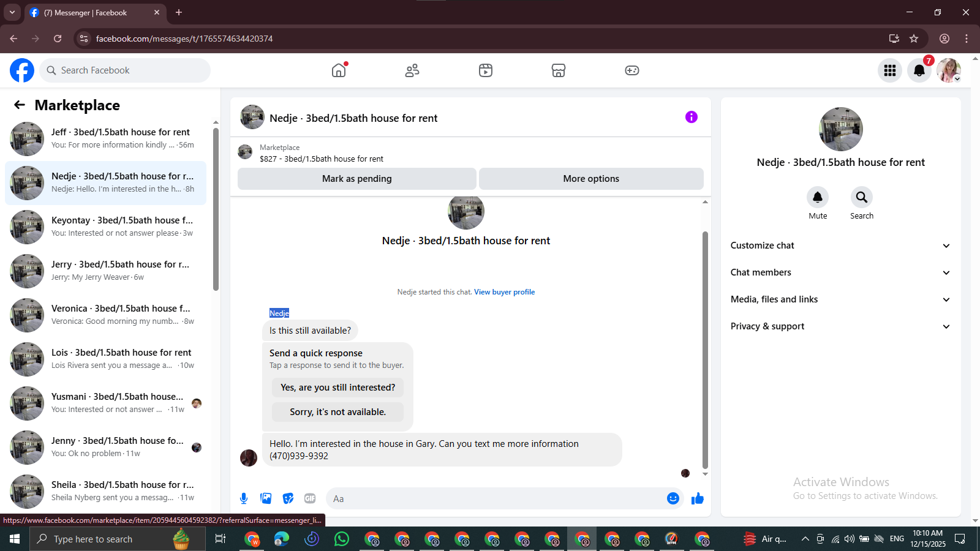This screenshot has width=980, height=551.
Task: Open the emoji picker in message box
Action: coord(673,498)
